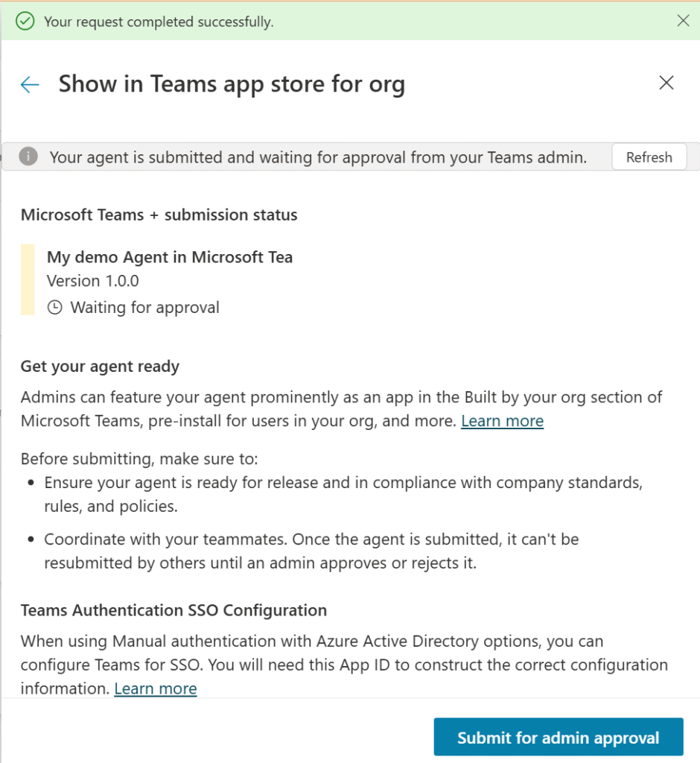
Task: Click the clock icon beside Waiting for approval
Action: click(x=54, y=308)
